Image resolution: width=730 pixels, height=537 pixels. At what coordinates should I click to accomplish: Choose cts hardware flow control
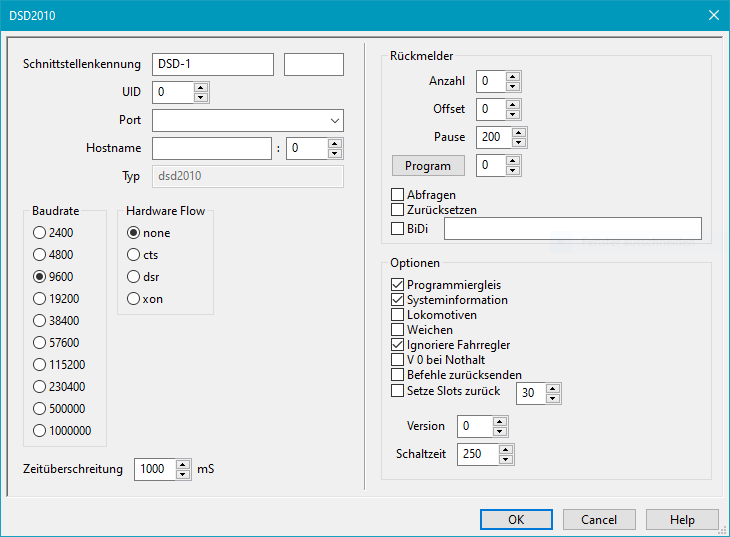(134, 255)
